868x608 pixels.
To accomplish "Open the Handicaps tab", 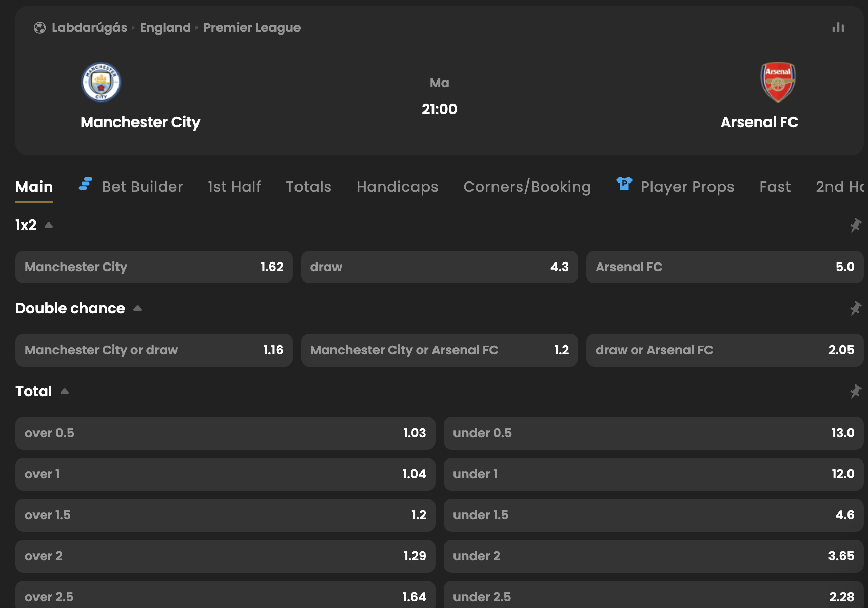I will click(398, 187).
